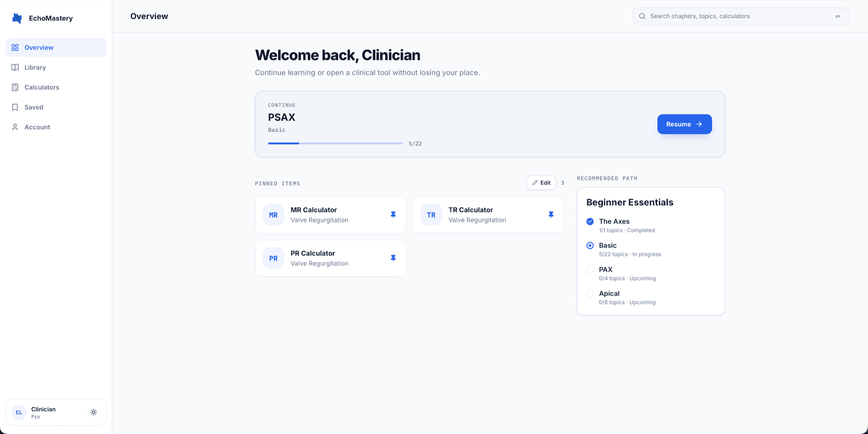Focus the search chapters input field
The width and height of the screenshot is (868, 434).
pos(741,16)
